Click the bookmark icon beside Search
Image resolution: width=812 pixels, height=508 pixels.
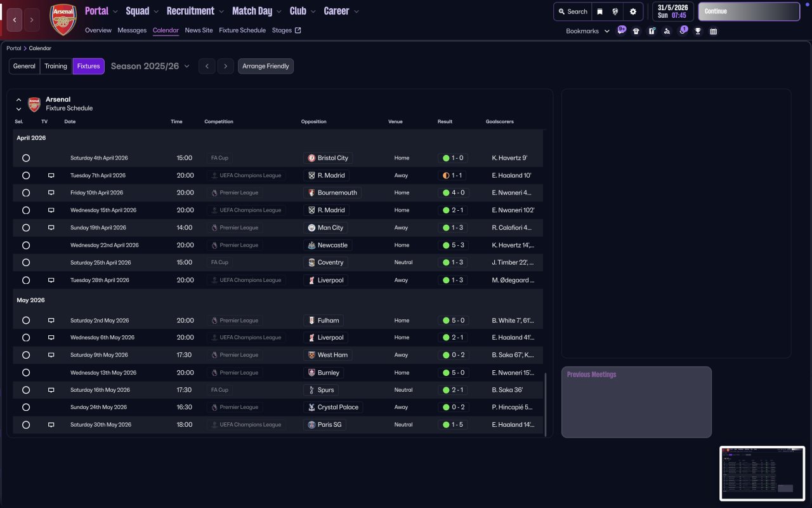pyautogui.click(x=599, y=11)
